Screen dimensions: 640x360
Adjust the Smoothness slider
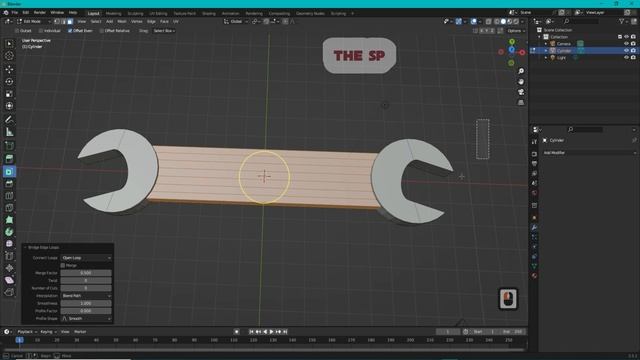pos(86,303)
